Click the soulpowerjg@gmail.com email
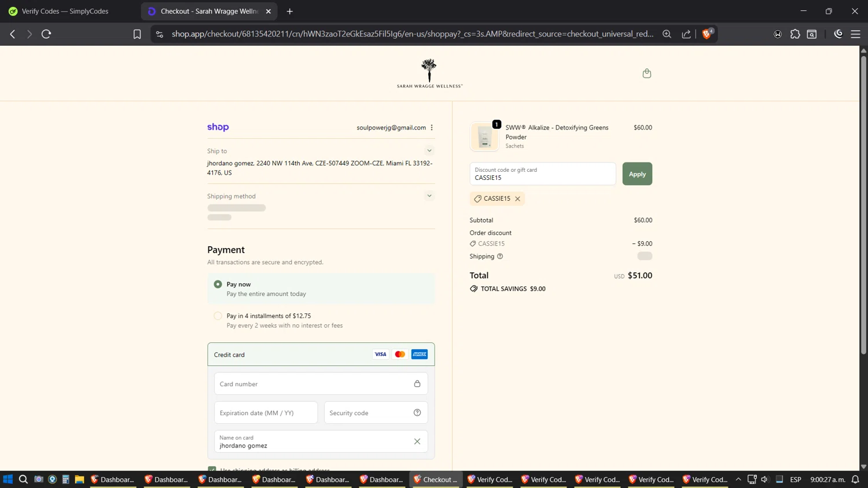The width and height of the screenshot is (868, 488). tap(391, 128)
